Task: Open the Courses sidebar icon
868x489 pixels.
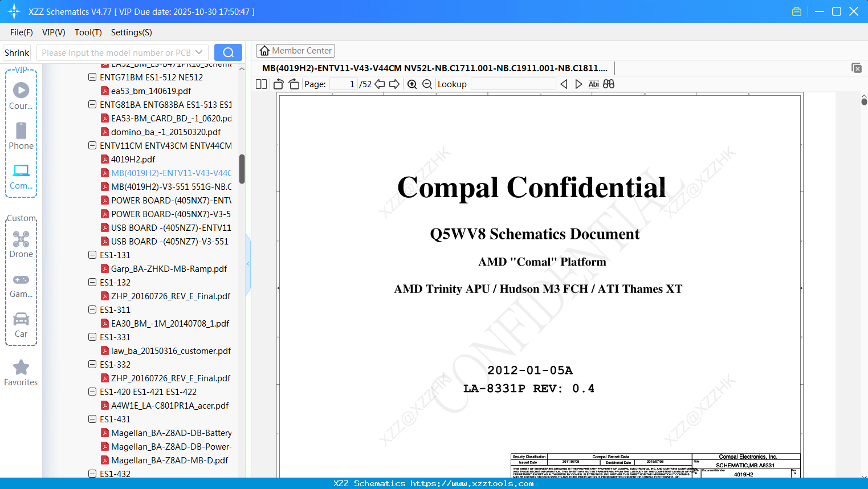Action: pyautogui.click(x=21, y=96)
